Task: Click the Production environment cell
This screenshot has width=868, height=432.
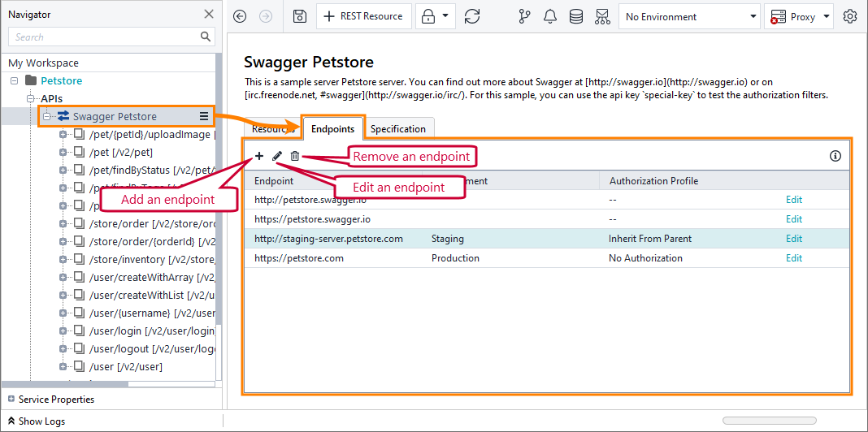Action: [x=455, y=258]
